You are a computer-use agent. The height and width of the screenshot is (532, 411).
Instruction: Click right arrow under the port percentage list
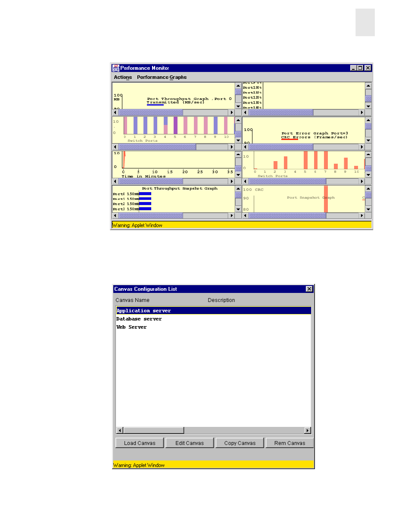coord(362,112)
